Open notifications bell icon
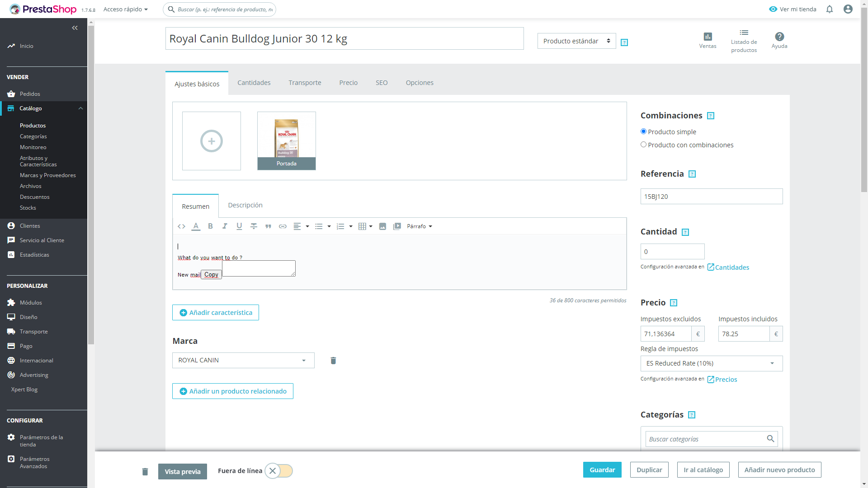The height and width of the screenshot is (488, 868). [830, 9]
